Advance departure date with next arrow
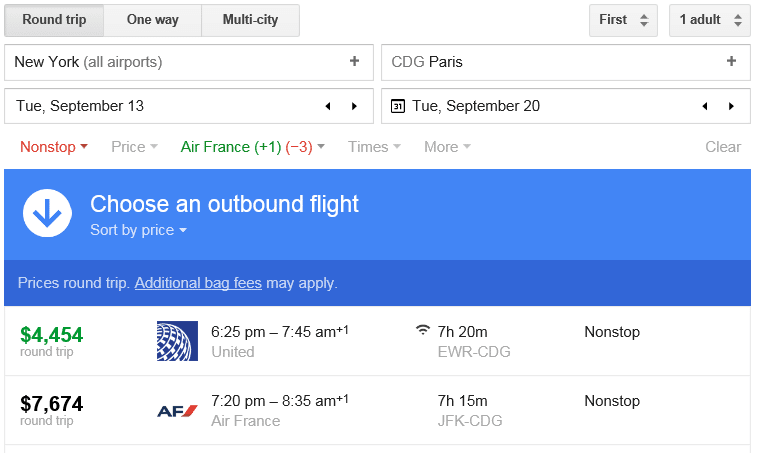The height and width of the screenshot is (453, 766). tap(354, 106)
